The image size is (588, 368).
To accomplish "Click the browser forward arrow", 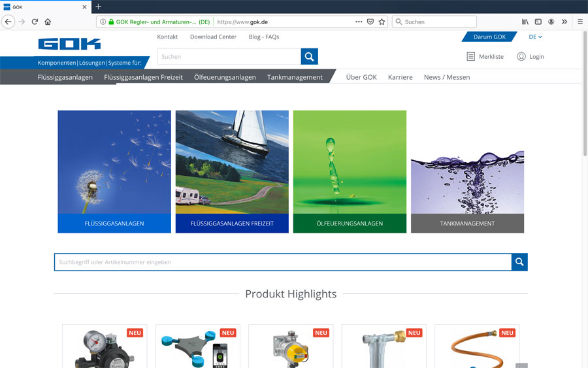I will [x=22, y=22].
